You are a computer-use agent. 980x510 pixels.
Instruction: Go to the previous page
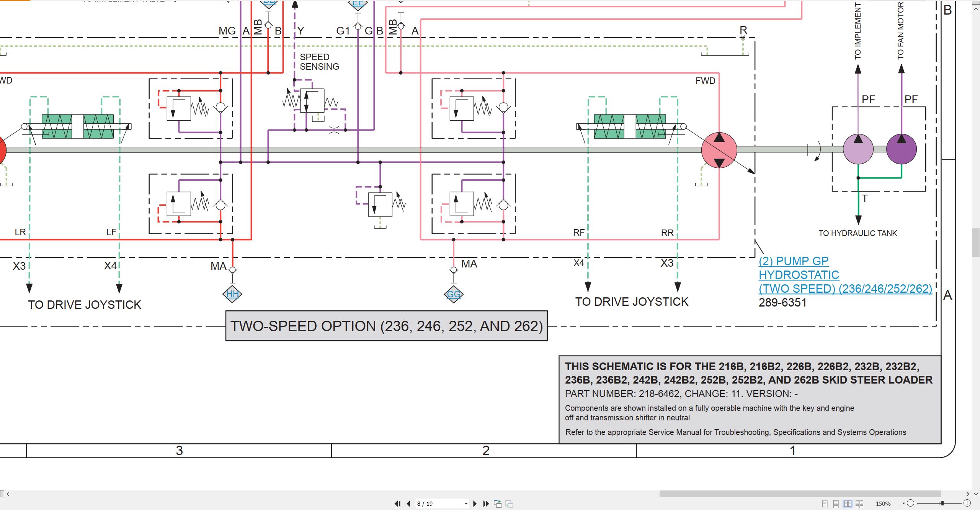(408, 503)
